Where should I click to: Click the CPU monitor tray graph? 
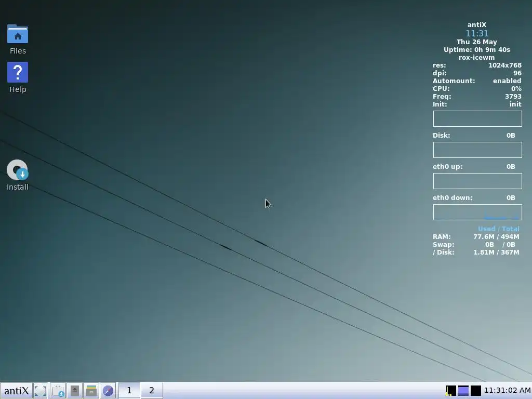[451, 391]
